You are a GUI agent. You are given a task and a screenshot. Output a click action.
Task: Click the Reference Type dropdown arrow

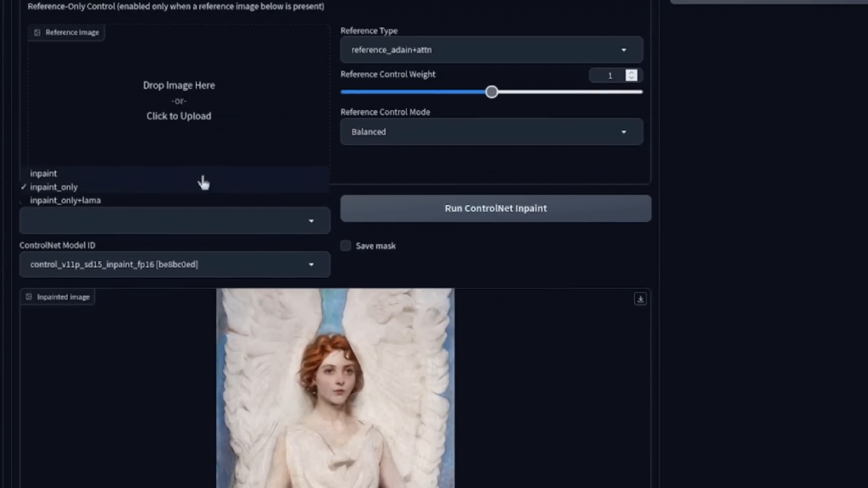(x=624, y=50)
